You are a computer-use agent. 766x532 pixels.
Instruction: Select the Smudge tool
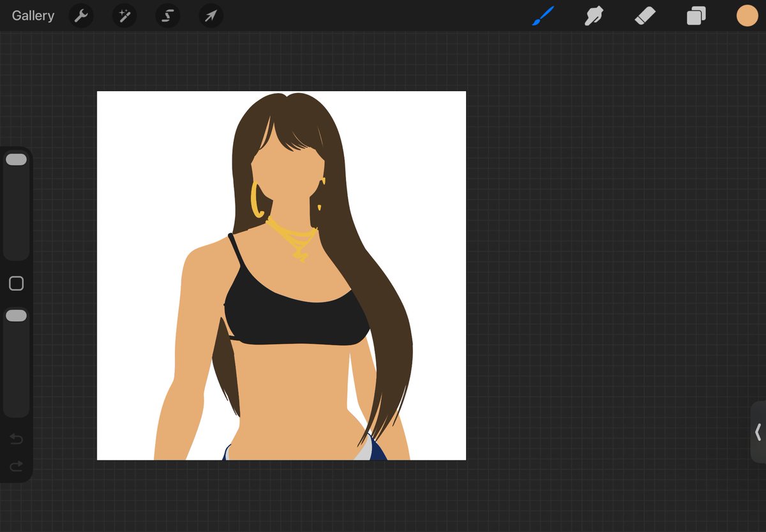tap(594, 16)
